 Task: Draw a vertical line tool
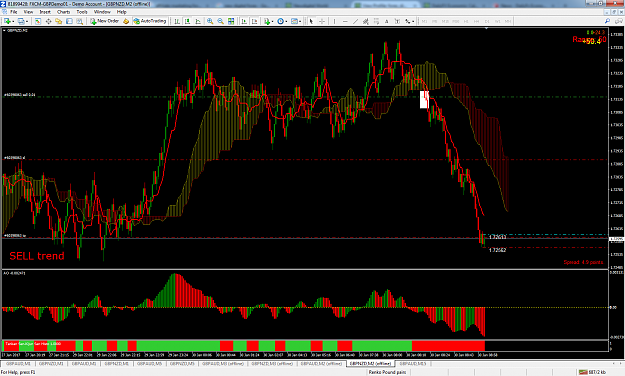pos(334,21)
